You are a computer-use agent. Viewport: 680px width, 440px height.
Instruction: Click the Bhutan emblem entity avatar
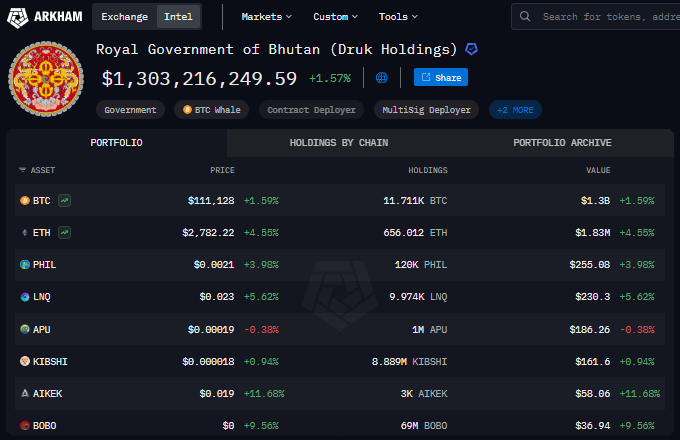(x=46, y=79)
